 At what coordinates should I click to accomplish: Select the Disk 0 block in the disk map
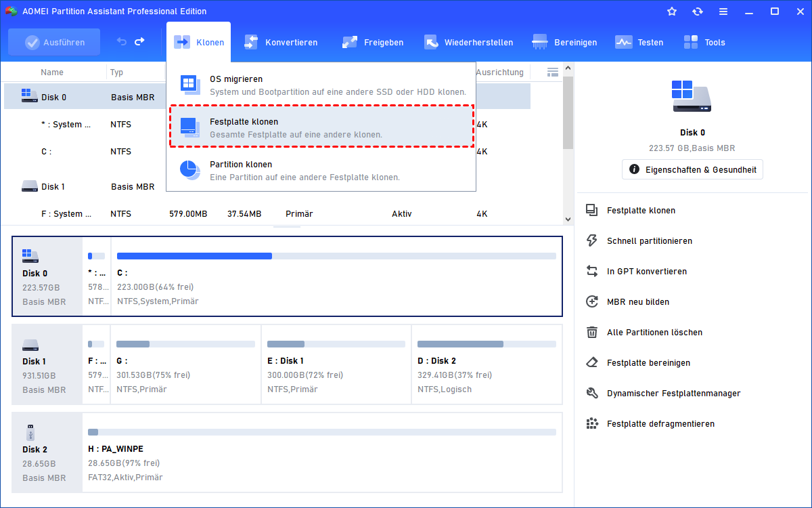coord(48,276)
